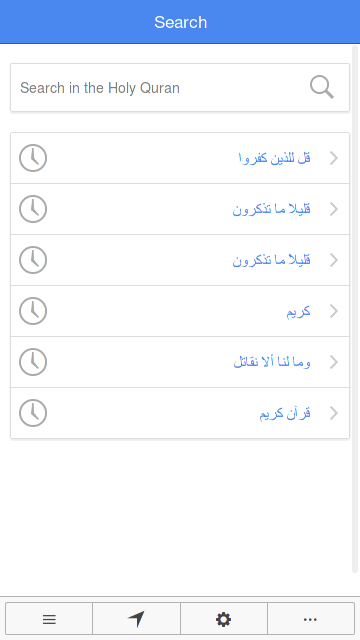This screenshot has height=640, width=360.
Task: Tap the navigation arrow icon in bottom bar
Action: pos(136,620)
